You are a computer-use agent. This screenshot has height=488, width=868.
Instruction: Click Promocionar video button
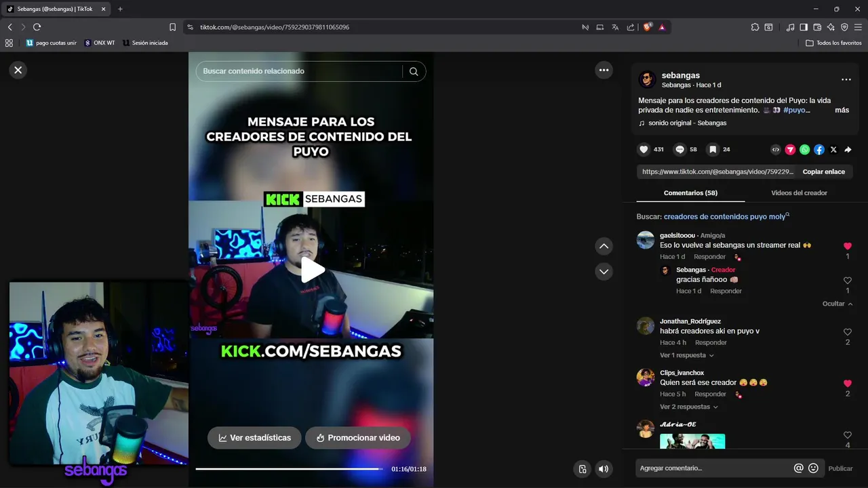pyautogui.click(x=358, y=438)
